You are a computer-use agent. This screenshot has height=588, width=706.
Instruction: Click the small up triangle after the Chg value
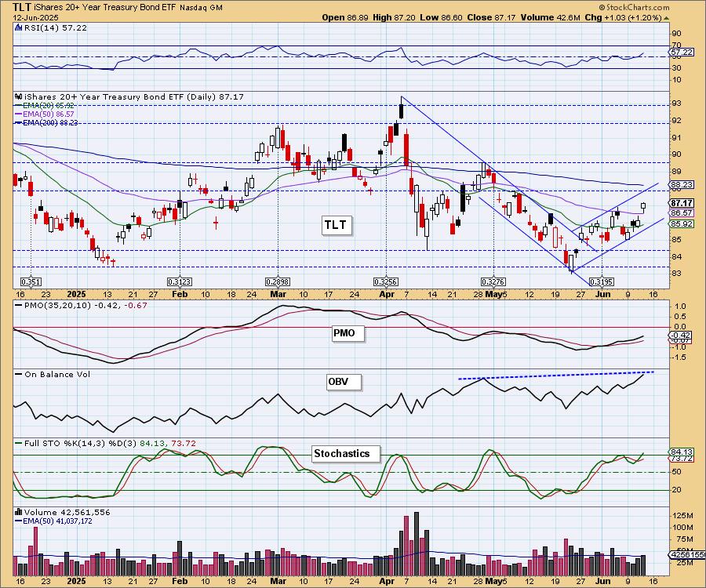pos(666,18)
